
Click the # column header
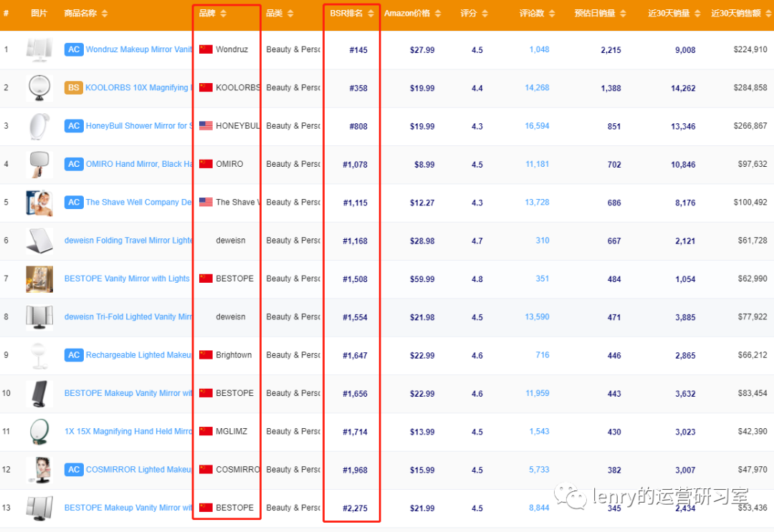click(x=6, y=14)
